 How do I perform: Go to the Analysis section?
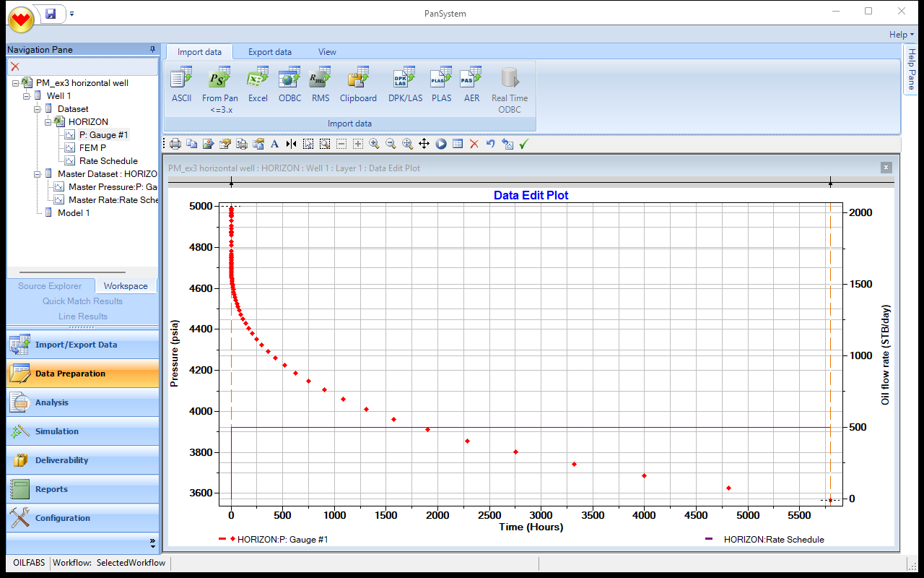pos(83,402)
